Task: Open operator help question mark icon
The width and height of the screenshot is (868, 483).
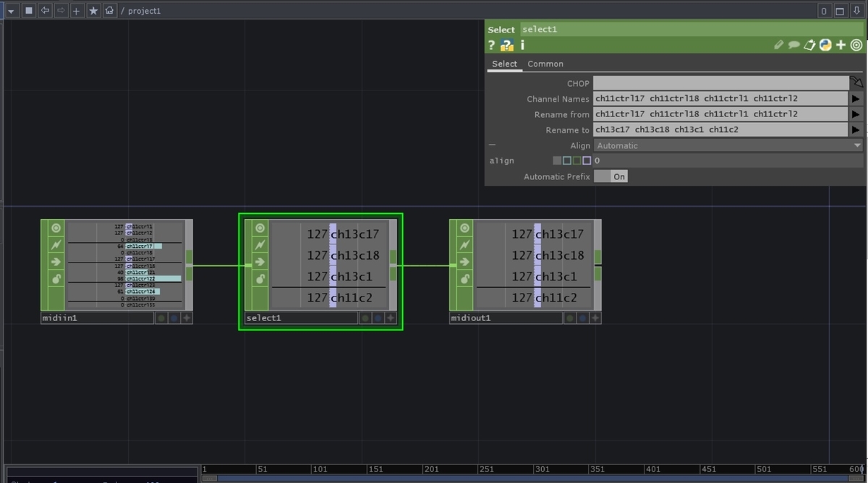Action: [x=492, y=45]
